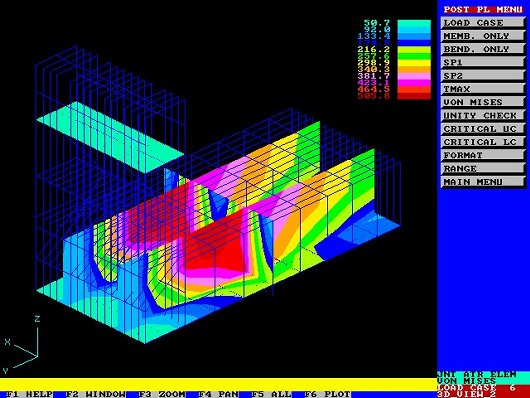Click the VON MISES button
This screenshot has height=398, width=530.
tap(483, 102)
